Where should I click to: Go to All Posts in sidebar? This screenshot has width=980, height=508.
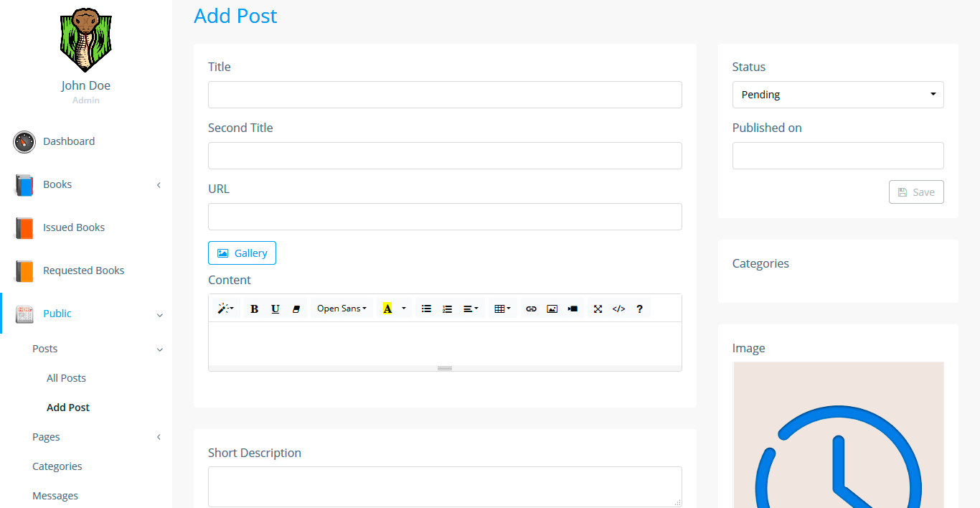click(66, 378)
